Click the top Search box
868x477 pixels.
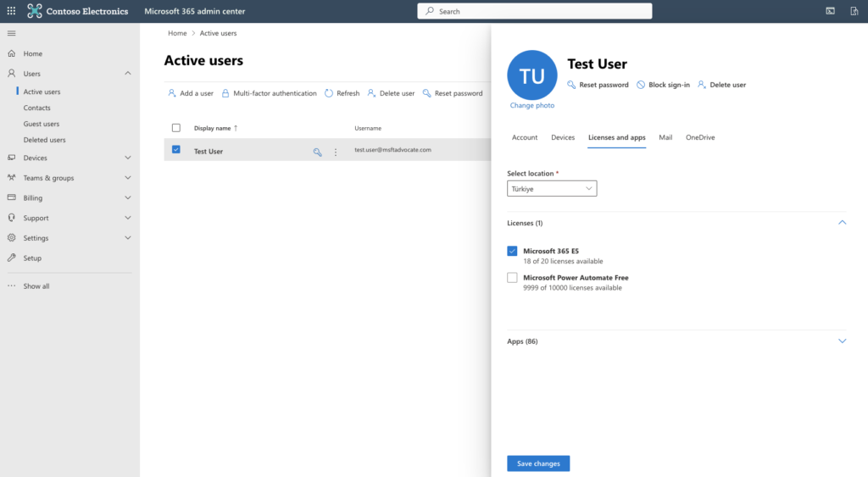click(x=535, y=11)
